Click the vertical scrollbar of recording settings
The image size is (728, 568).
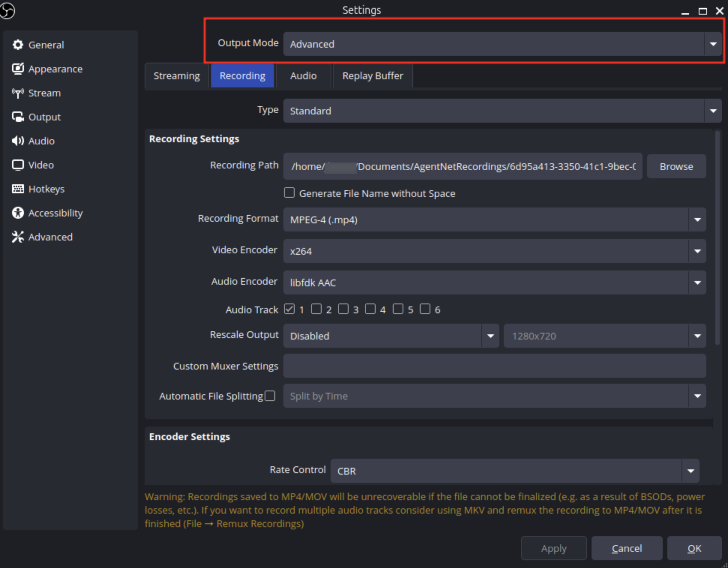(717, 237)
